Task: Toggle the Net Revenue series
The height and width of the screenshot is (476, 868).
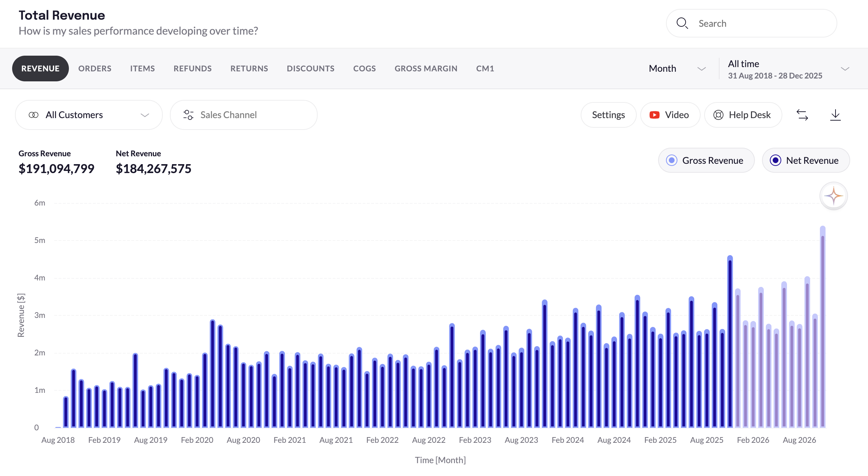Action: (806, 160)
